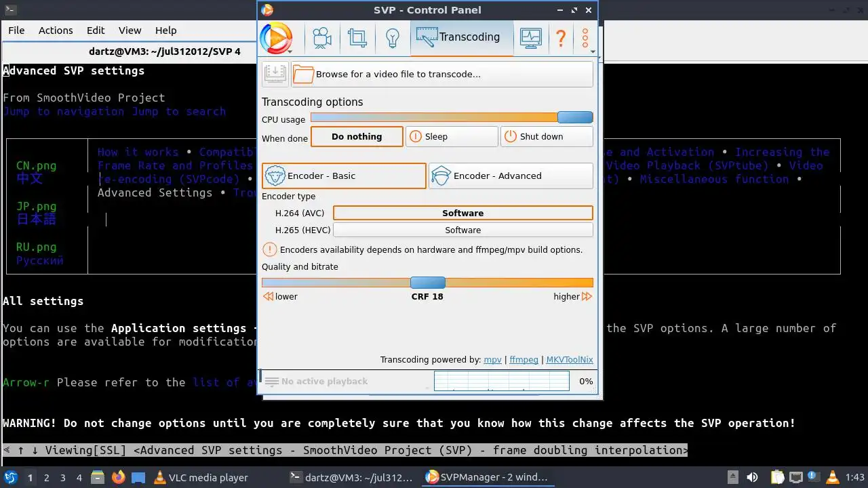868x488 pixels.
Task: Open the three-dots more options menu
Action: tap(585, 38)
